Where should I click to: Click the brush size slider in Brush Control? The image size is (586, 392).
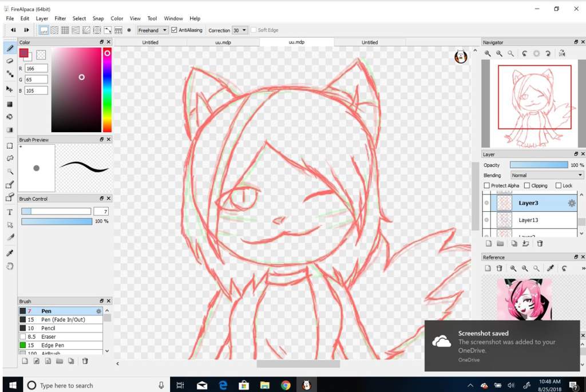pos(56,211)
